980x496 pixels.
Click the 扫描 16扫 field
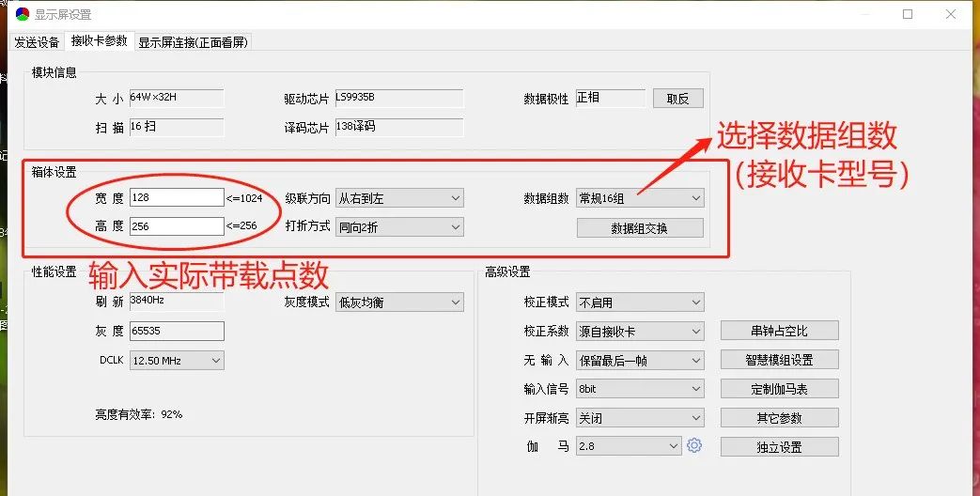(177, 127)
